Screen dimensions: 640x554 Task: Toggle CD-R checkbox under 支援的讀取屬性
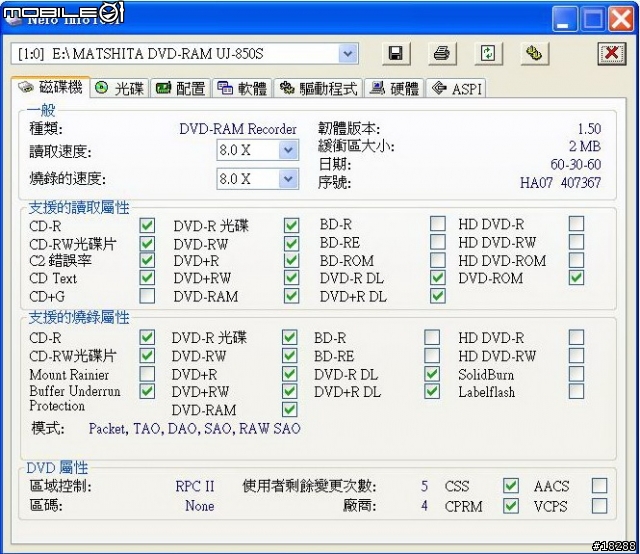[147, 225]
